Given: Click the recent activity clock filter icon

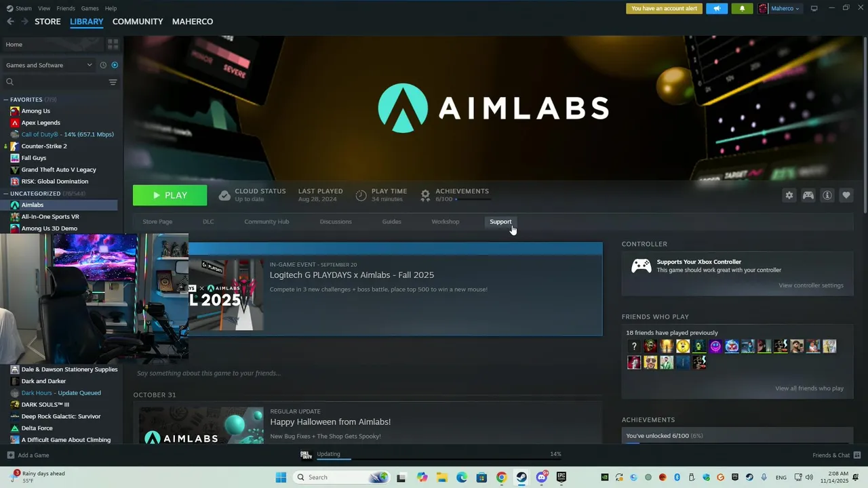Looking at the screenshot, I should [x=103, y=65].
